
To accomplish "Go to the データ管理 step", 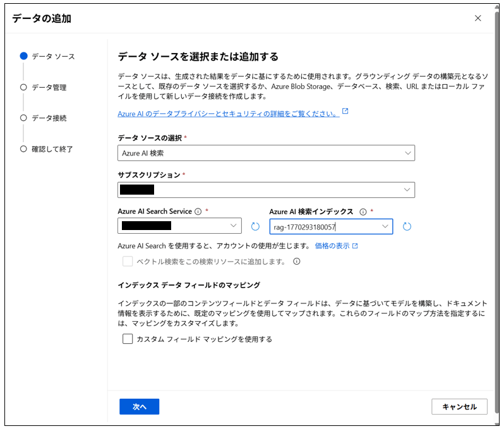I will coord(49,87).
